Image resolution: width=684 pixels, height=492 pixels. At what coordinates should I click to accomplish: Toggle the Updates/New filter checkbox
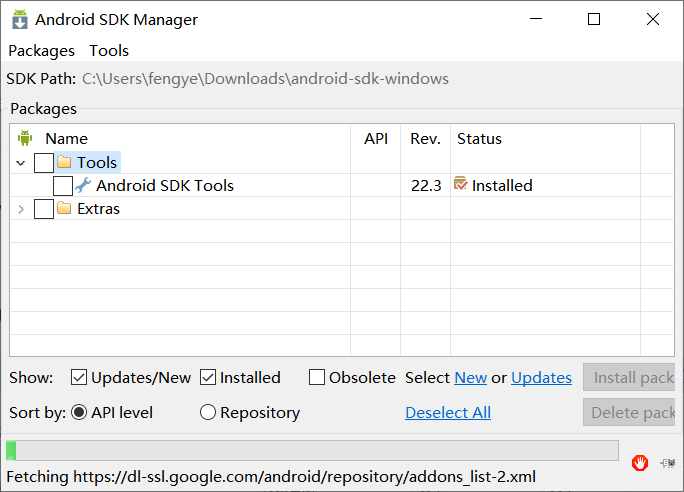click(79, 378)
